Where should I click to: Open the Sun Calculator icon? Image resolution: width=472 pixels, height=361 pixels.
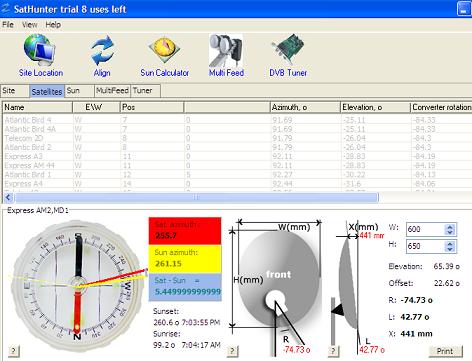click(164, 50)
